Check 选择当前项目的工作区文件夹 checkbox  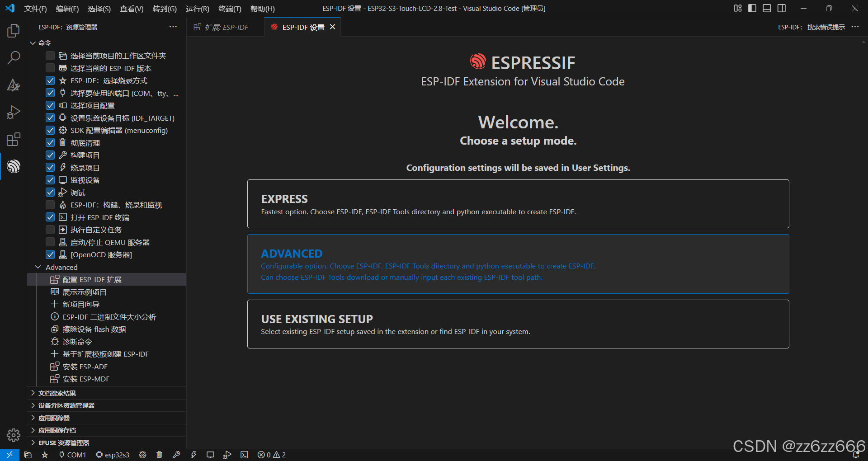click(x=50, y=56)
